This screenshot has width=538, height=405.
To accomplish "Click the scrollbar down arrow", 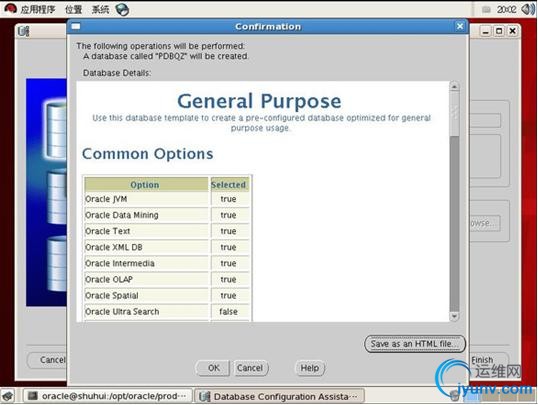I will coord(454,316).
